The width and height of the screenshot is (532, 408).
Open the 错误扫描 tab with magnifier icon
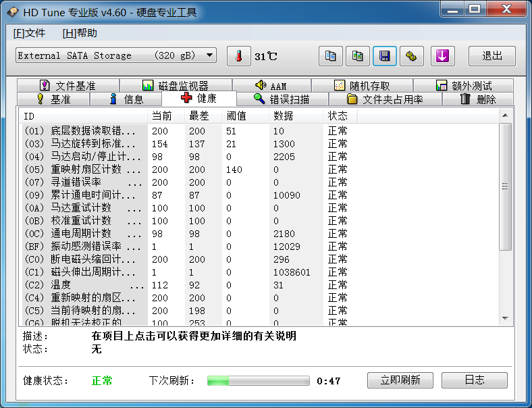coord(281,99)
